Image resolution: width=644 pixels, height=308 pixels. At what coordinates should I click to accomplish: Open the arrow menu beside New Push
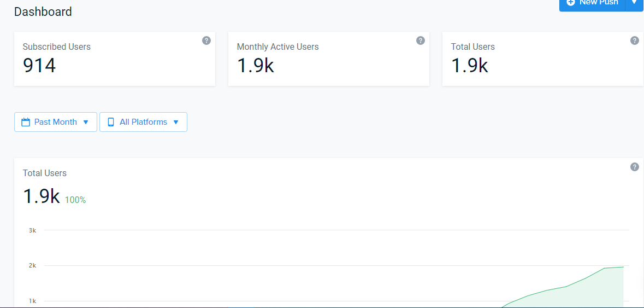(x=635, y=2)
